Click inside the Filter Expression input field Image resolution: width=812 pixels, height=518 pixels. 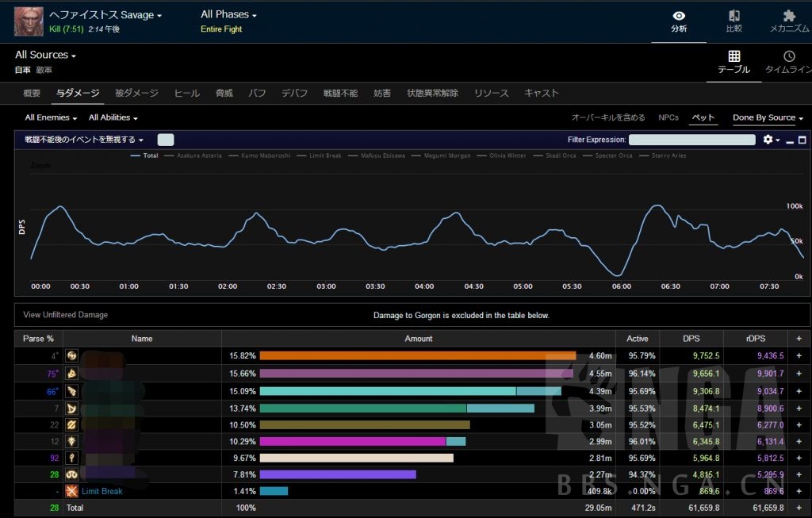click(x=691, y=140)
